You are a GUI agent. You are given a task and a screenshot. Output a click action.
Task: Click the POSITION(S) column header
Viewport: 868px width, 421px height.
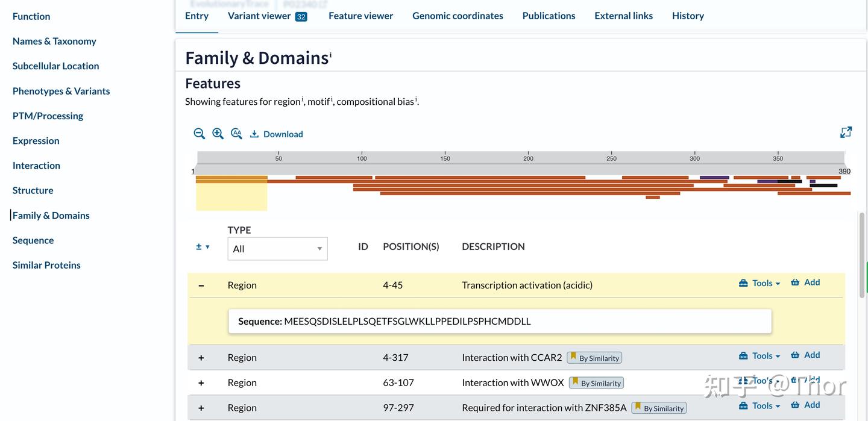coord(411,246)
